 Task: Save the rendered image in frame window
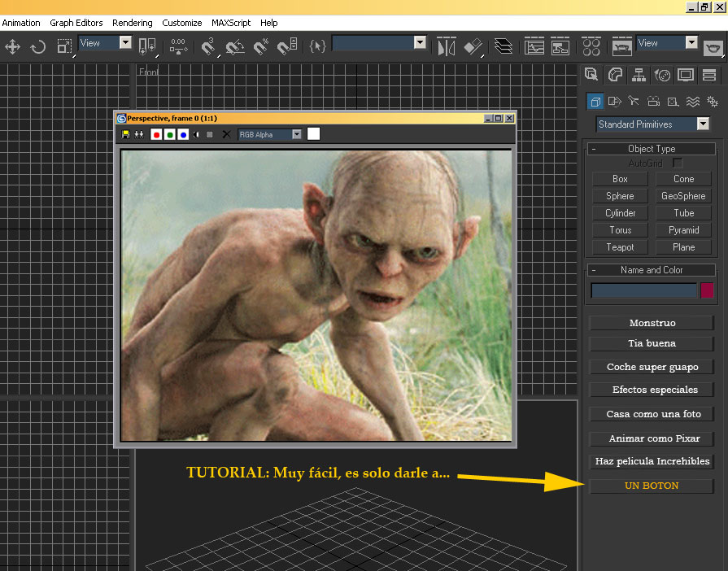[x=125, y=134]
